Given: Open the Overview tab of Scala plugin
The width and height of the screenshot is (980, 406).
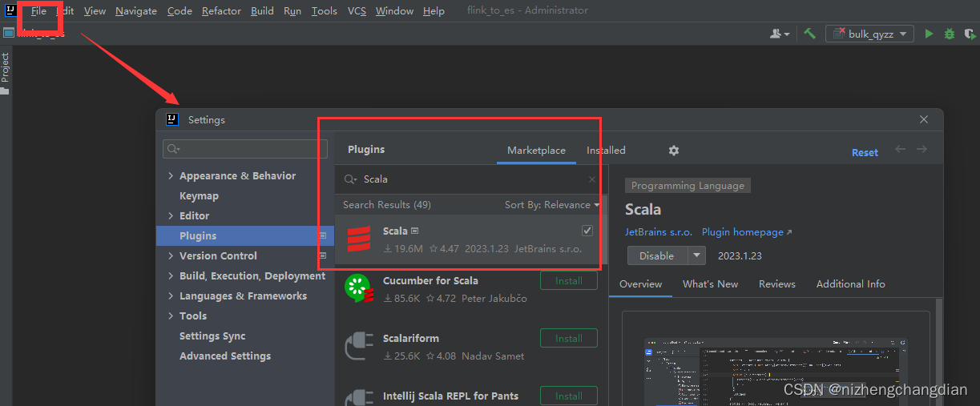Looking at the screenshot, I should (x=640, y=284).
